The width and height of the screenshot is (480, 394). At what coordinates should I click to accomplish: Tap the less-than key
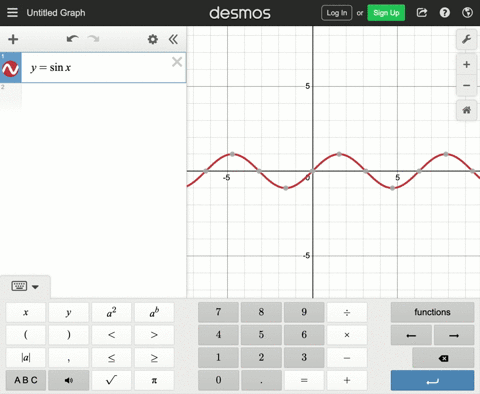(111, 335)
